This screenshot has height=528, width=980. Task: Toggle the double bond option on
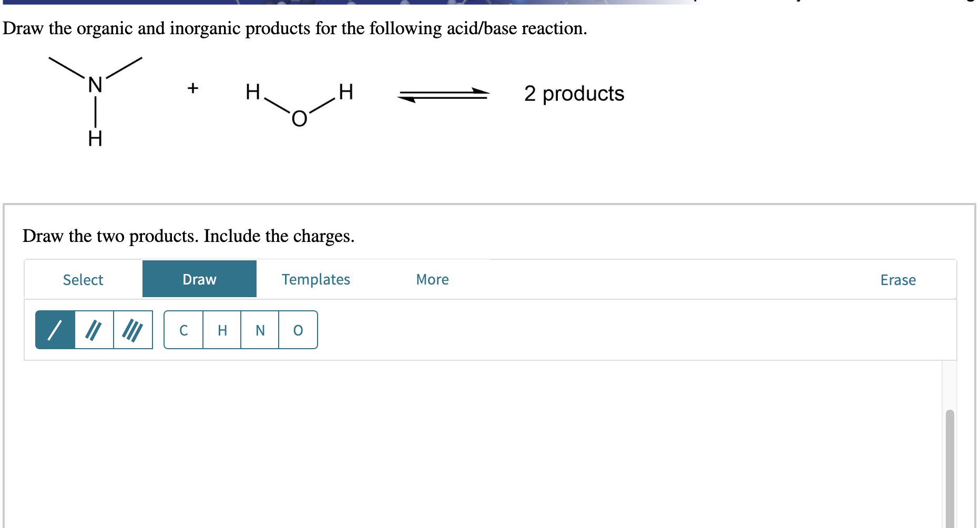click(x=93, y=330)
